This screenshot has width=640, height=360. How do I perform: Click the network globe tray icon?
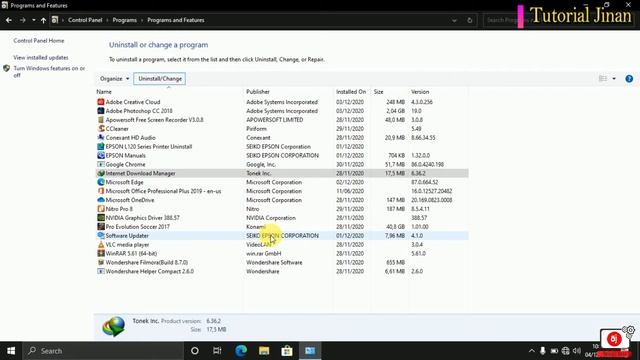pos(565,351)
